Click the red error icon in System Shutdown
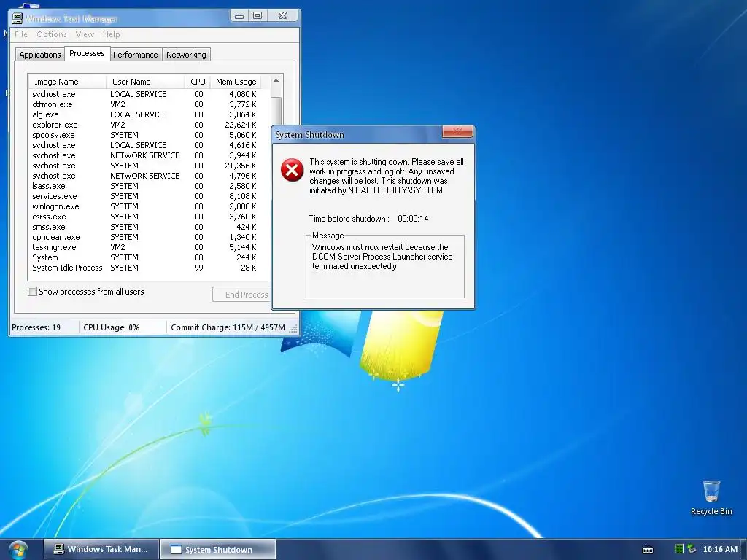 (292, 170)
